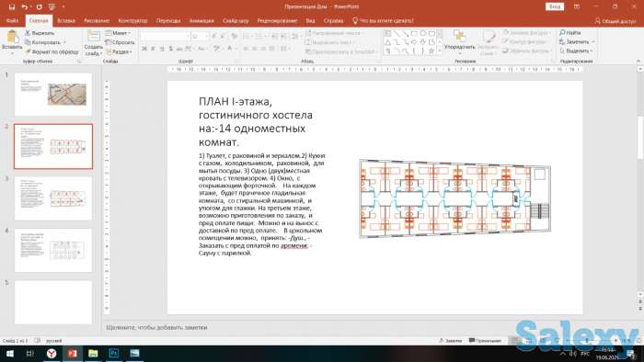
Task: Click the floor plan image on the slide
Action: pyautogui.click(x=455, y=198)
